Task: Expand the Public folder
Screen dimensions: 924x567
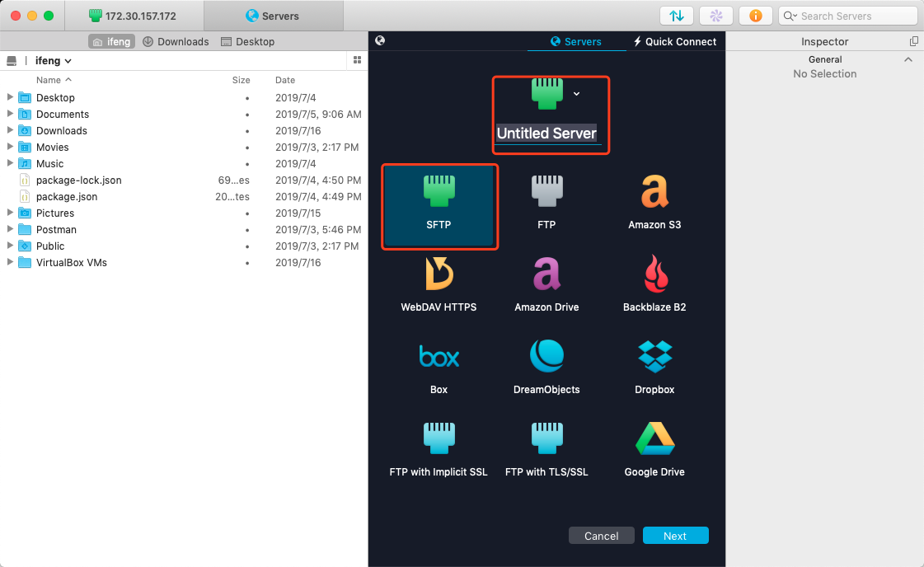Action: click(9, 246)
